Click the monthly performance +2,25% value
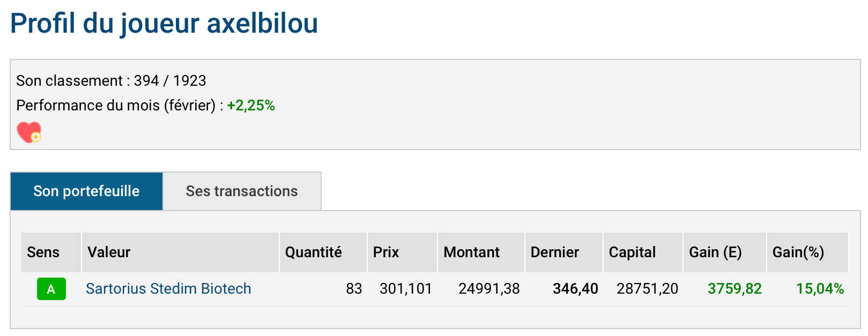This screenshot has width=868, height=336. click(x=251, y=106)
